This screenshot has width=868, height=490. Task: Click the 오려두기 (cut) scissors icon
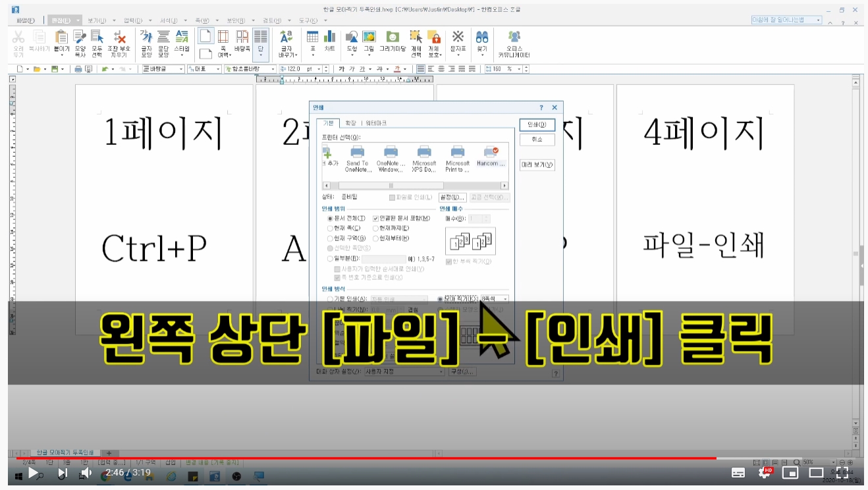pos(19,38)
